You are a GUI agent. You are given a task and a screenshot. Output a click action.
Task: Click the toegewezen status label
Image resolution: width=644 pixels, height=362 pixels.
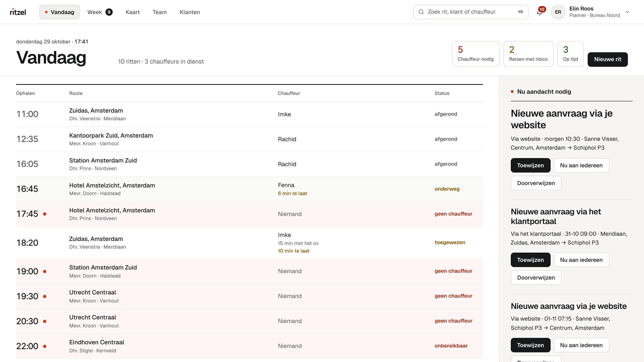[450, 242]
